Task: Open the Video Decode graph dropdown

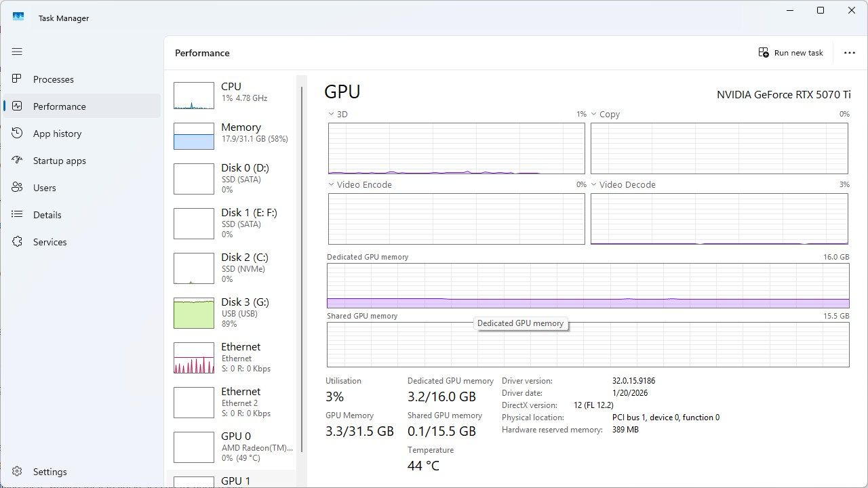Action: [594, 184]
